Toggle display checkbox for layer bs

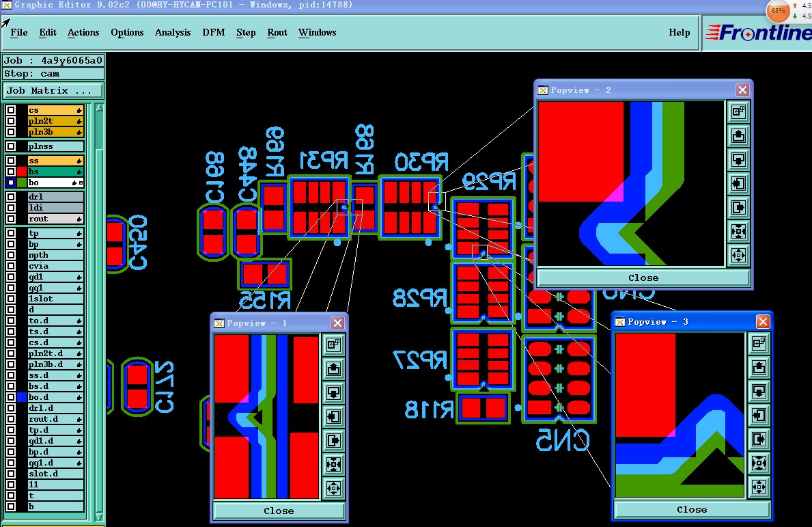[x=11, y=172]
